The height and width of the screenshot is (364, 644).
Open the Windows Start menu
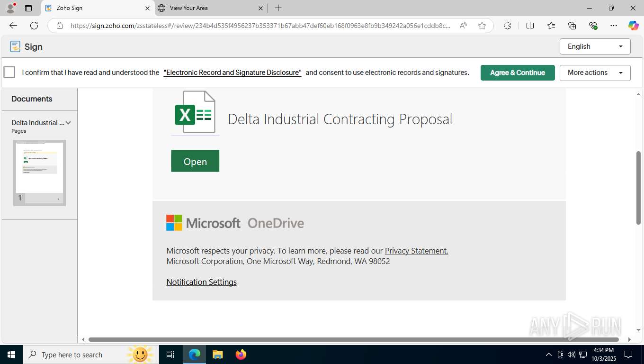(x=11, y=355)
